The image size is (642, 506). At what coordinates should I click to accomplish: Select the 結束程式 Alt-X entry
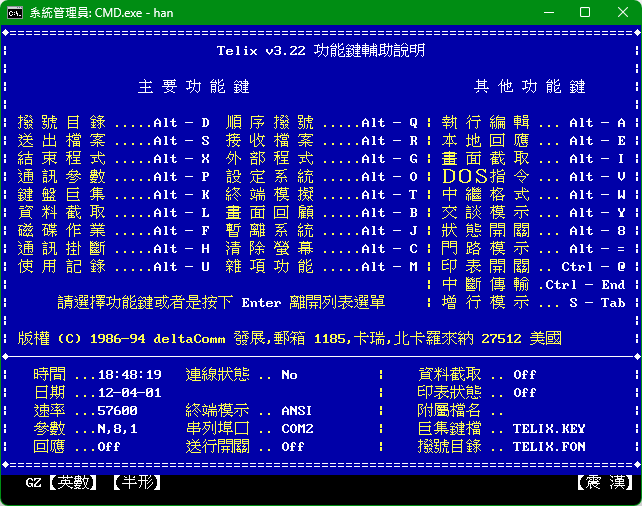pyautogui.click(x=114, y=158)
